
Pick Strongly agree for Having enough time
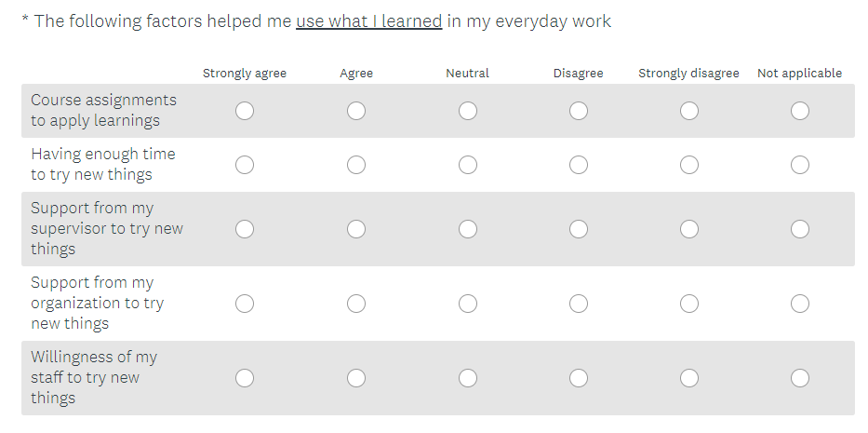[x=245, y=165]
